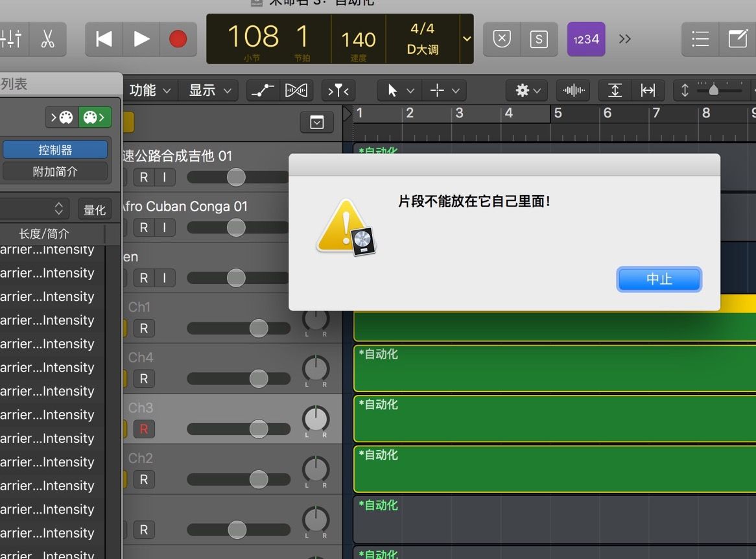
Task: Toggle input monitoring on Afro Cuban Conga 01
Action: (x=165, y=227)
